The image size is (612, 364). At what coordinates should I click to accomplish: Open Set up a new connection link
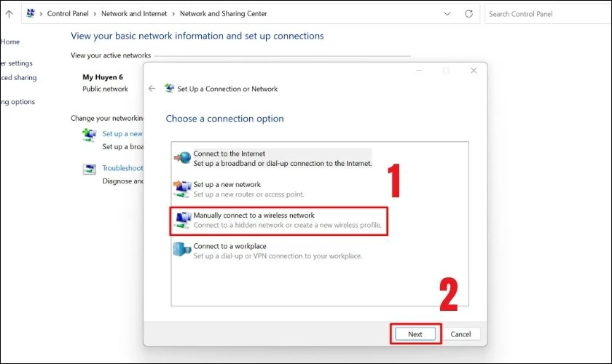pyautogui.click(x=122, y=134)
